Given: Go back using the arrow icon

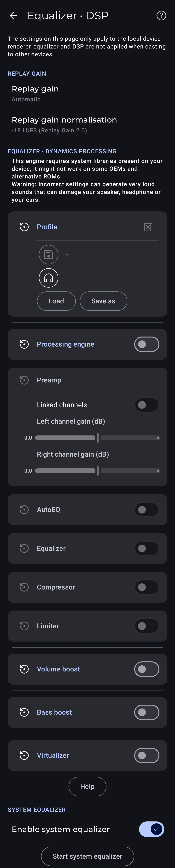Looking at the screenshot, I should tap(13, 16).
